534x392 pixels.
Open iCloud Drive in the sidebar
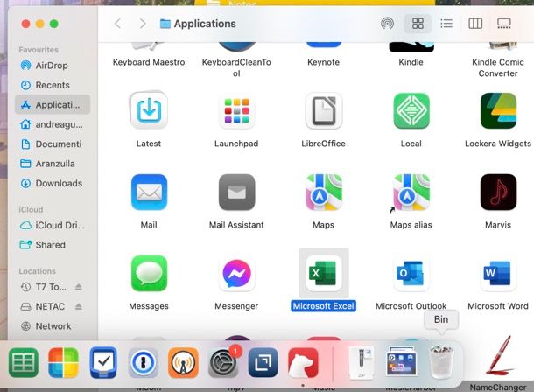tap(53, 225)
